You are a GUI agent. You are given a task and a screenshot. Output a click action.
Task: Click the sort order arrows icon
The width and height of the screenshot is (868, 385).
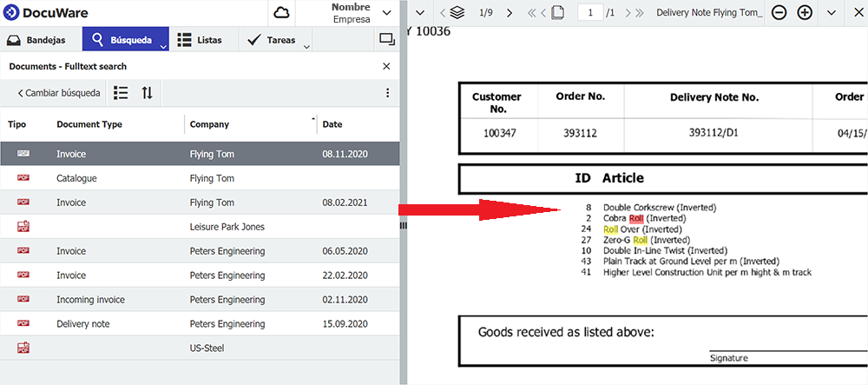pos(147,93)
